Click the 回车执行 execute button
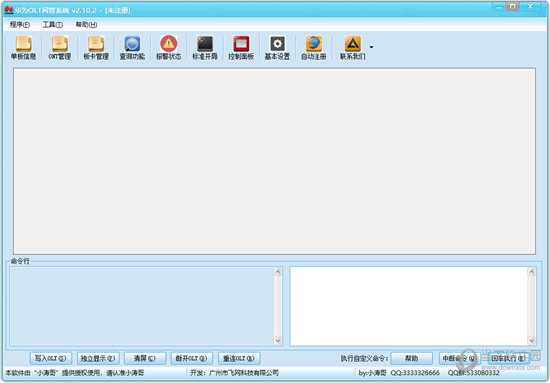 508,358
